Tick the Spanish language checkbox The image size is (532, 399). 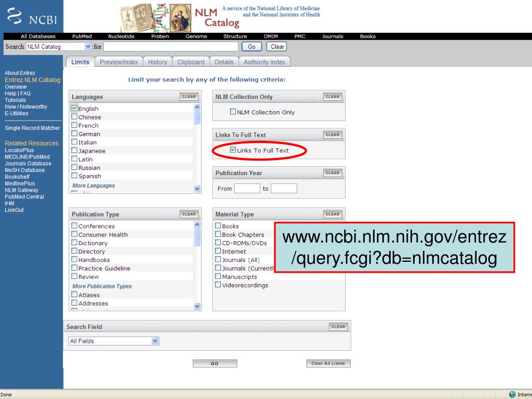coord(74,176)
